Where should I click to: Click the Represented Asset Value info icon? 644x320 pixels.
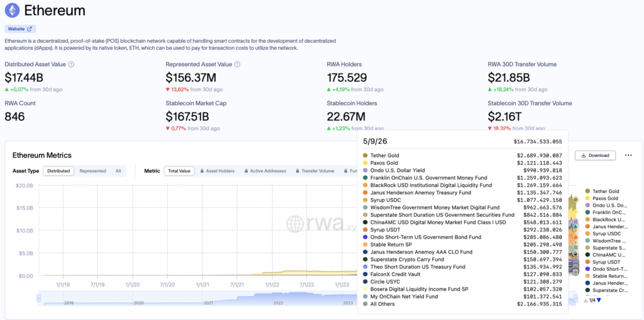(x=237, y=65)
